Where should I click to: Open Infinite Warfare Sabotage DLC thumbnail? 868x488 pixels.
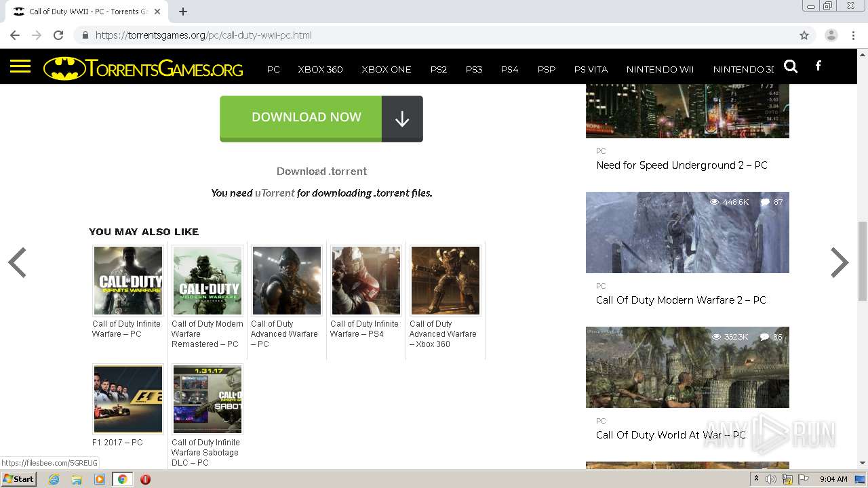[208, 399]
